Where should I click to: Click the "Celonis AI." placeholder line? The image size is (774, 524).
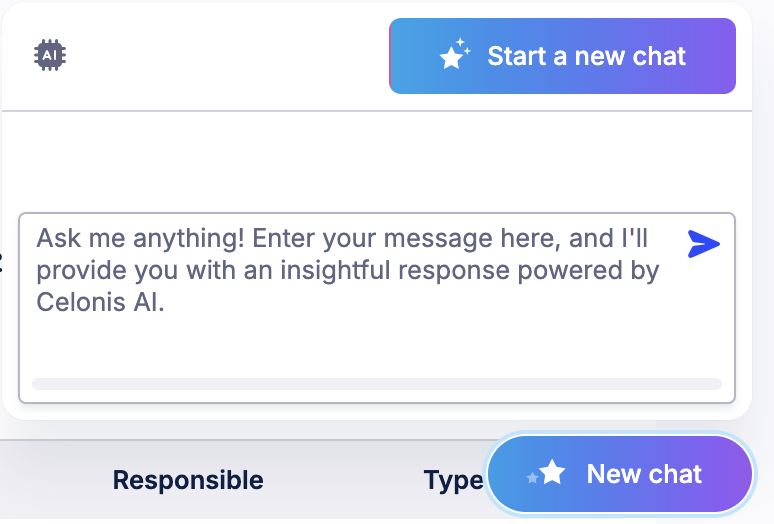pyautogui.click(x=100, y=304)
